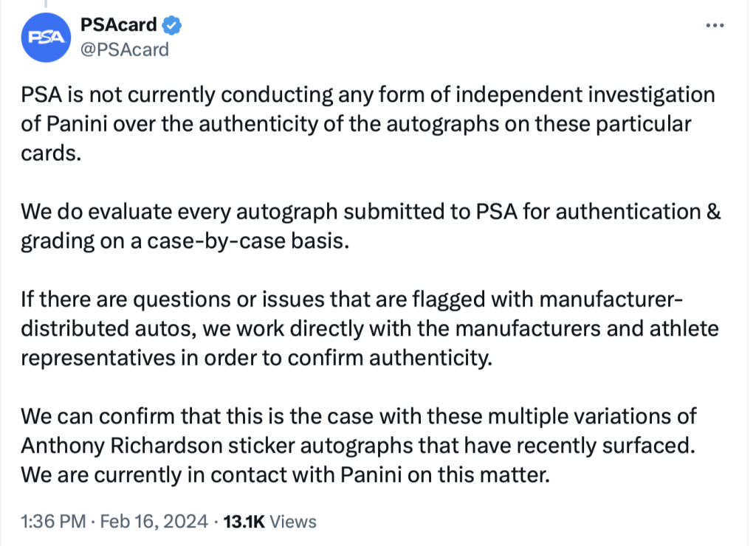Click 'independent investigation' in the first paragraph

(585, 94)
